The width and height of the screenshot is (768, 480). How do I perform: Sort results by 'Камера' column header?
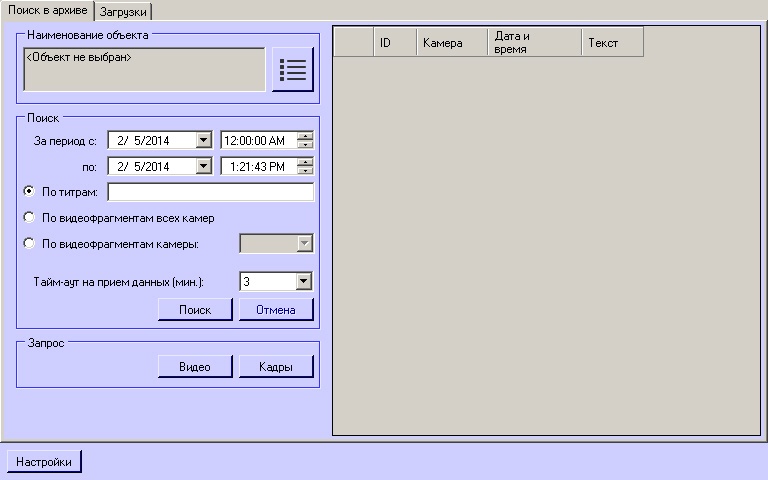tap(452, 43)
